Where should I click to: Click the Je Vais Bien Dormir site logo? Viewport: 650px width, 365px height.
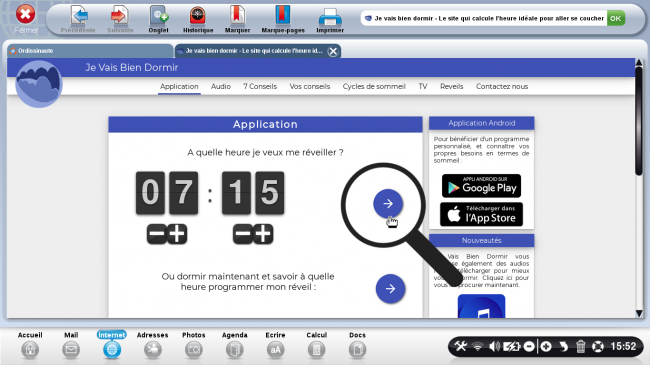(x=39, y=84)
